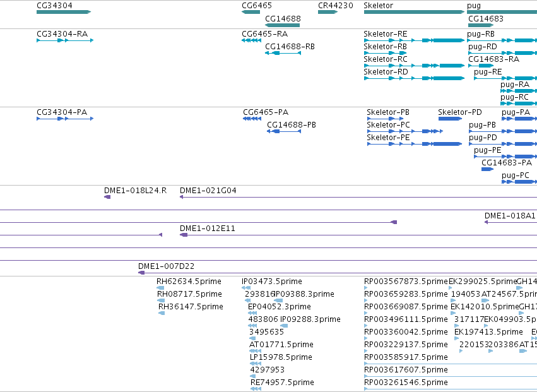Select protein CG34304-PA
This screenshot has height=392, width=537.
pyautogui.click(x=65, y=119)
